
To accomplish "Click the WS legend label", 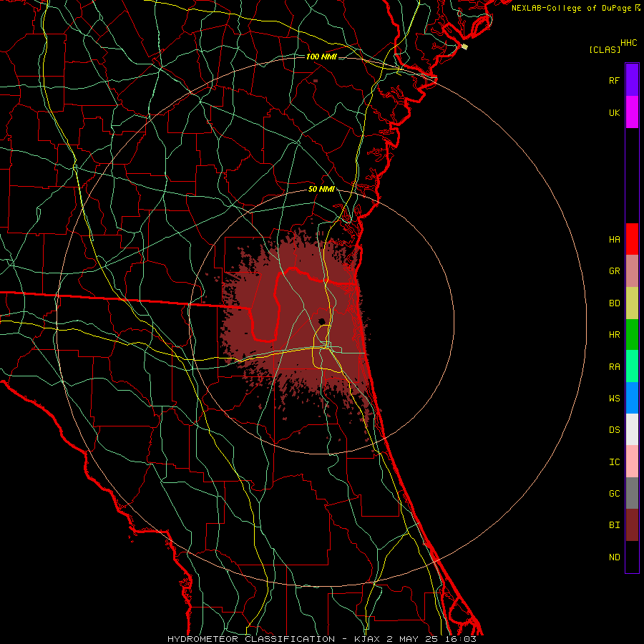I will coord(614,399).
